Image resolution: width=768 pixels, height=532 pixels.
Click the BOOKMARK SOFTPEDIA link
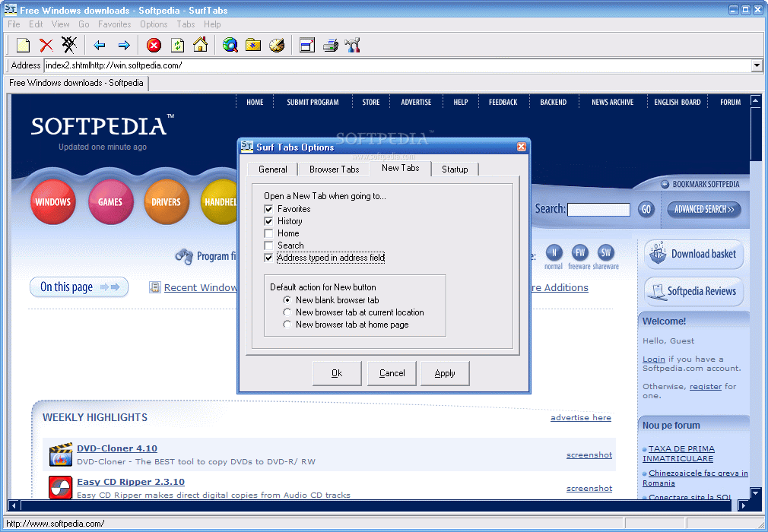(x=700, y=185)
